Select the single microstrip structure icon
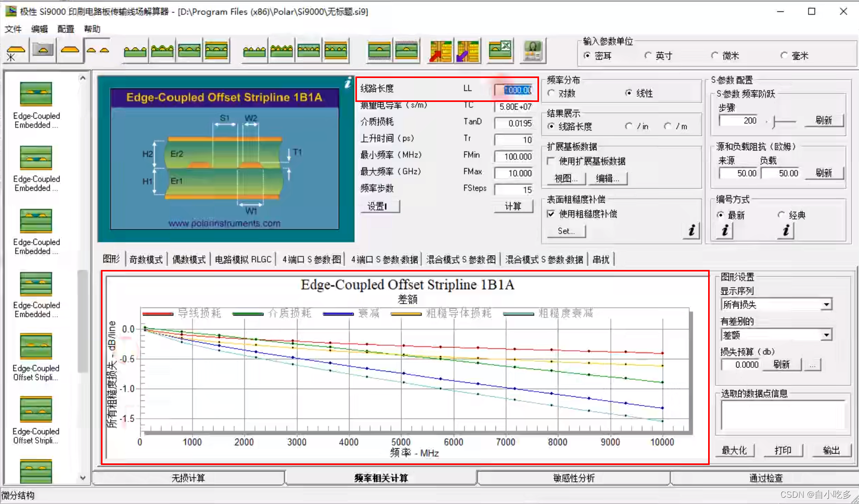 point(70,50)
